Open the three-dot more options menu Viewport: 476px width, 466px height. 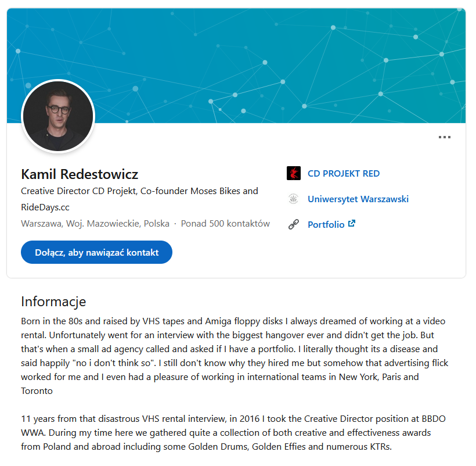point(444,138)
